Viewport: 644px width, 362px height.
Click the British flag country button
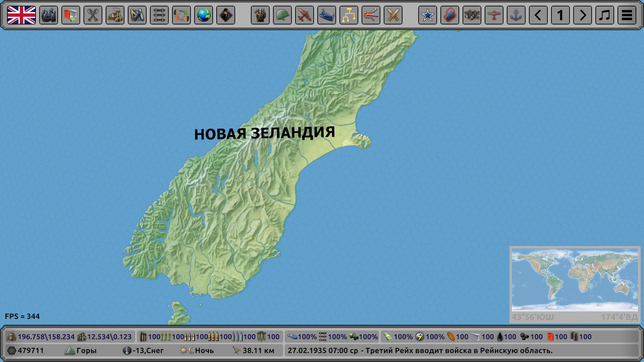[x=21, y=15]
